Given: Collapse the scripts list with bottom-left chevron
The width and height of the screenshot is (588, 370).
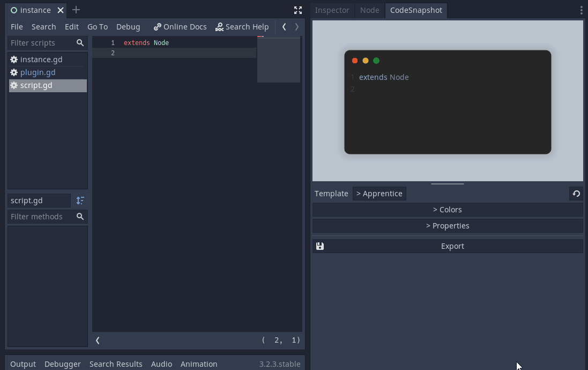Looking at the screenshot, I should (x=98, y=340).
